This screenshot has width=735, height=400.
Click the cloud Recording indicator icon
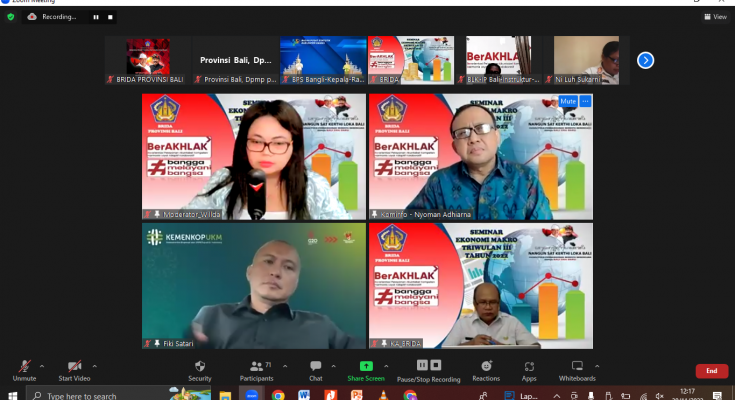[x=32, y=17]
